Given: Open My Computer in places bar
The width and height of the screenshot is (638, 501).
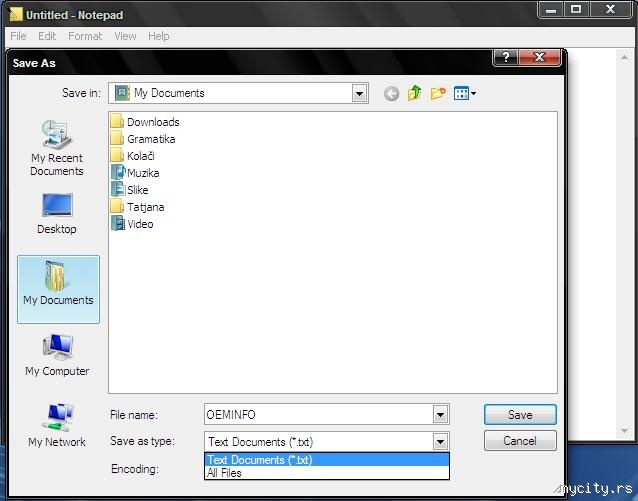Looking at the screenshot, I should pos(57,355).
